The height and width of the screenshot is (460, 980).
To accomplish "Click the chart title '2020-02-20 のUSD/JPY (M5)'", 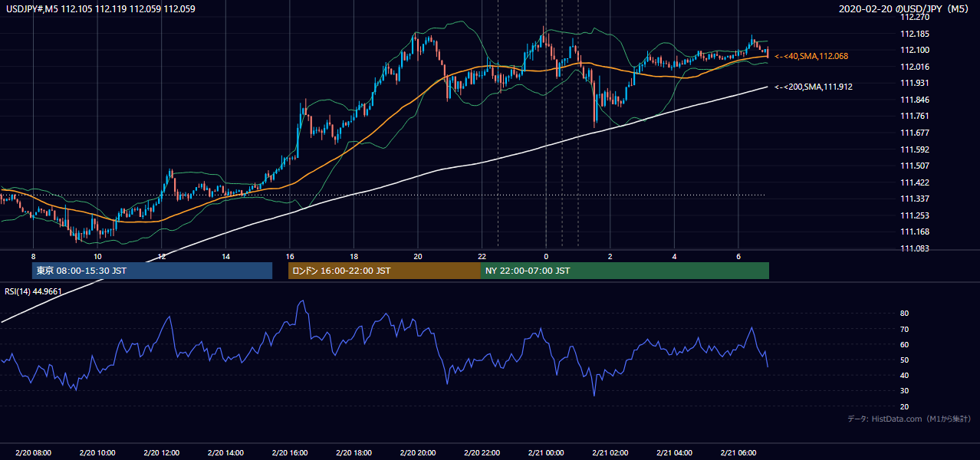I will [x=905, y=9].
